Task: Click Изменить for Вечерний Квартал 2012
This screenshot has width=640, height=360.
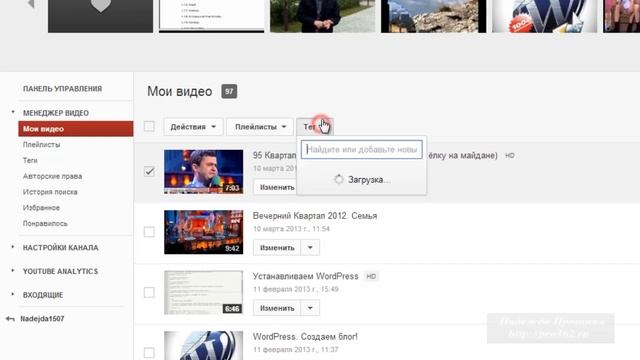Action: click(277, 248)
